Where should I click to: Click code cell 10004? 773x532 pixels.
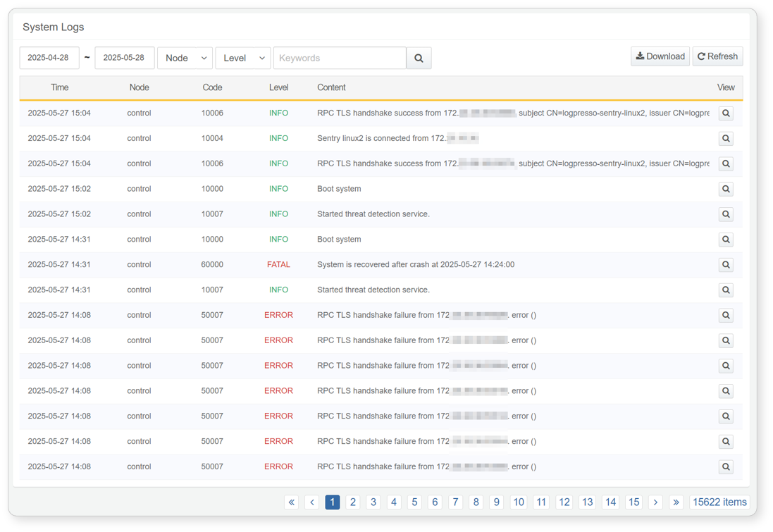[212, 139]
